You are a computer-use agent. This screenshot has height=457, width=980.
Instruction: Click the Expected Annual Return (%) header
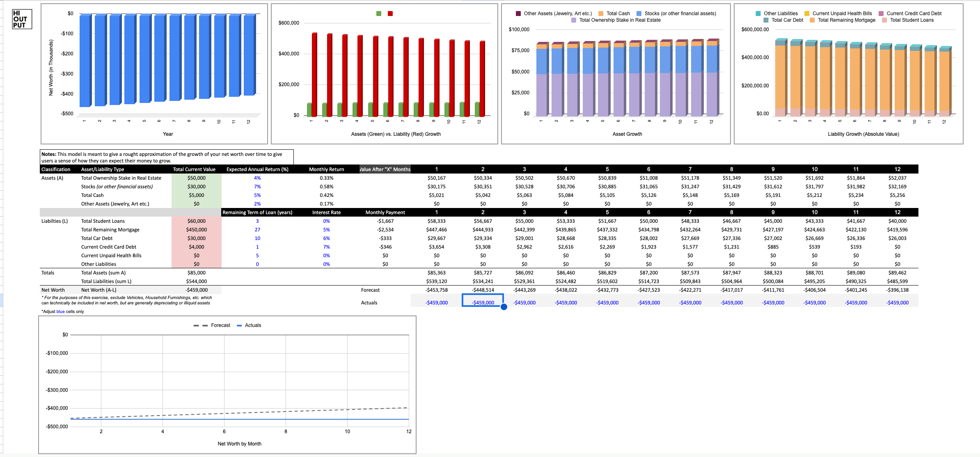pyautogui.click(x=257, y=169)
